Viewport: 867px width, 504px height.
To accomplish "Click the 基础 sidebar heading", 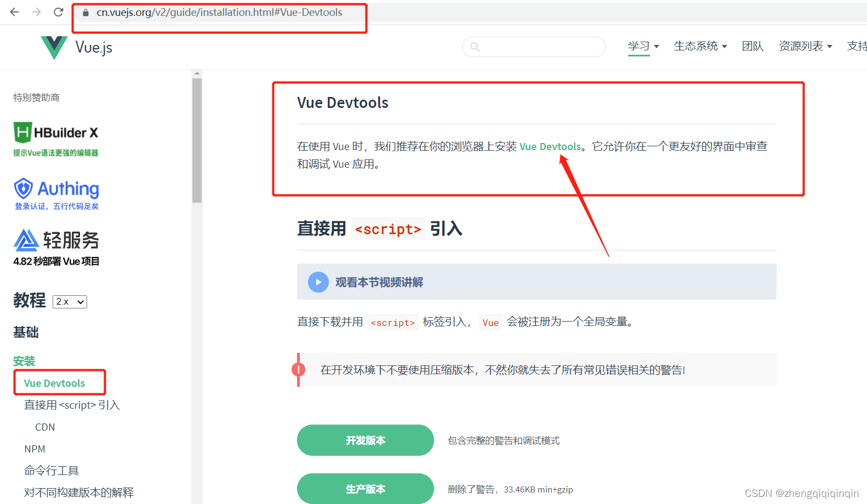I will tap(26, 332).
